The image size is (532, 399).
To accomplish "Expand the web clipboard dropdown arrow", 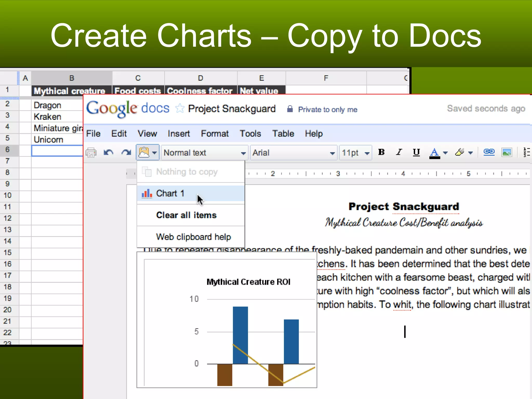I will point(155,153).
